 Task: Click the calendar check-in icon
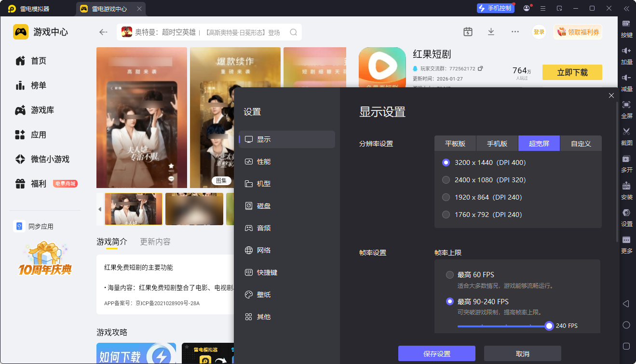(x=468, y=32)
